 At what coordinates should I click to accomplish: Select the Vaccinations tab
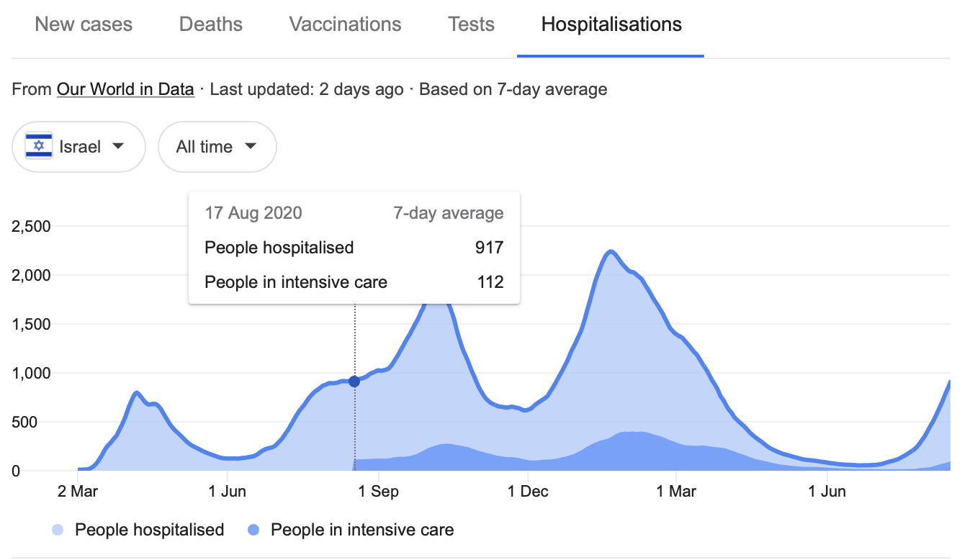[345, 24]
